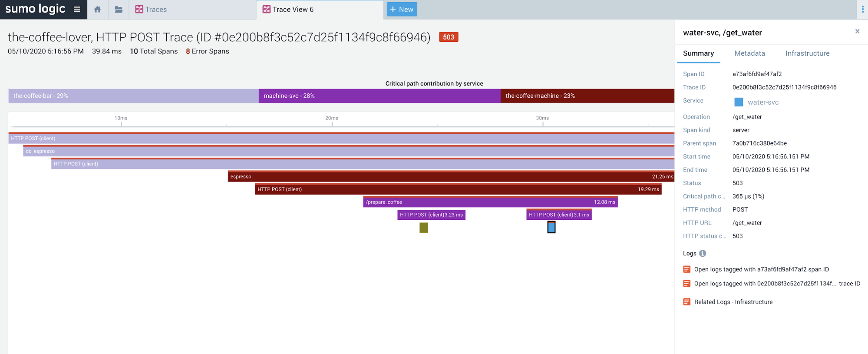Open the hamburger menu beside Sumo Logic logo
Screen dimensions: 868x354
click(77, 9)
